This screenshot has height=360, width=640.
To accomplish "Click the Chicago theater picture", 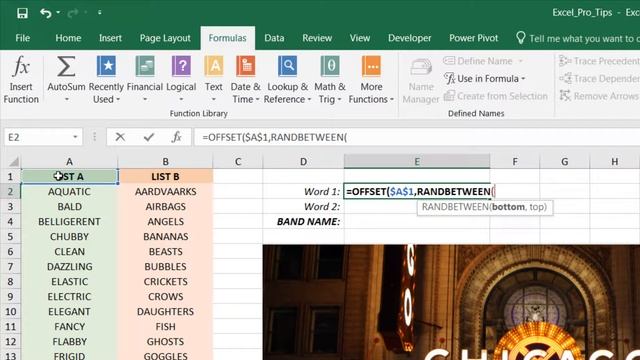I will click(x=451, y=302).
